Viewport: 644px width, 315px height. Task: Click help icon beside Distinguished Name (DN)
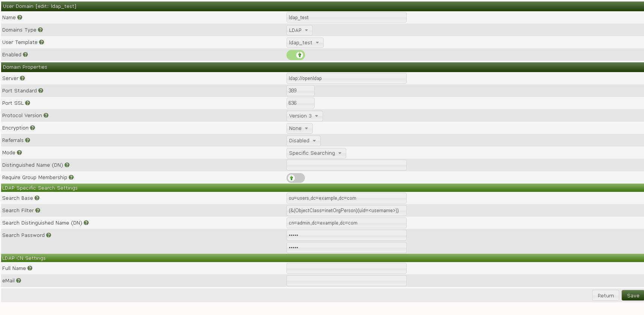pos(67,165)
